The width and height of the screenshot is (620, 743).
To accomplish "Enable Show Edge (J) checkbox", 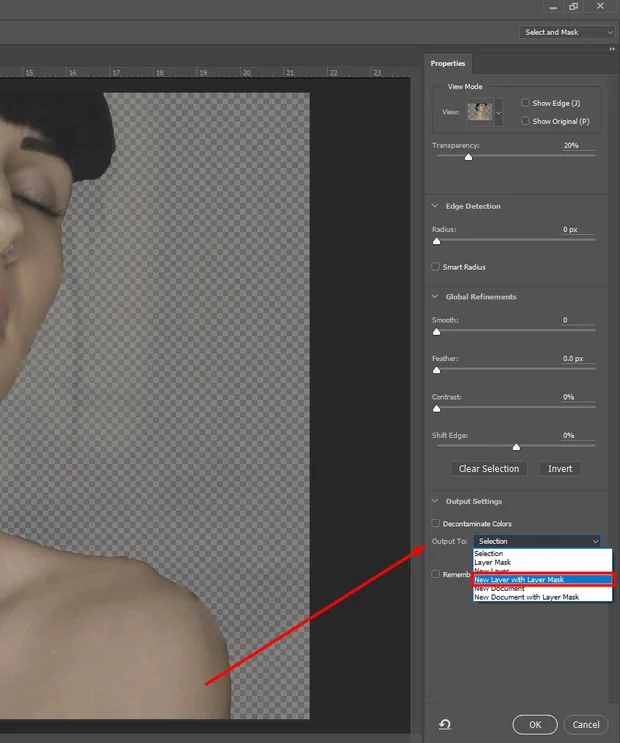I will click(525, 103).
